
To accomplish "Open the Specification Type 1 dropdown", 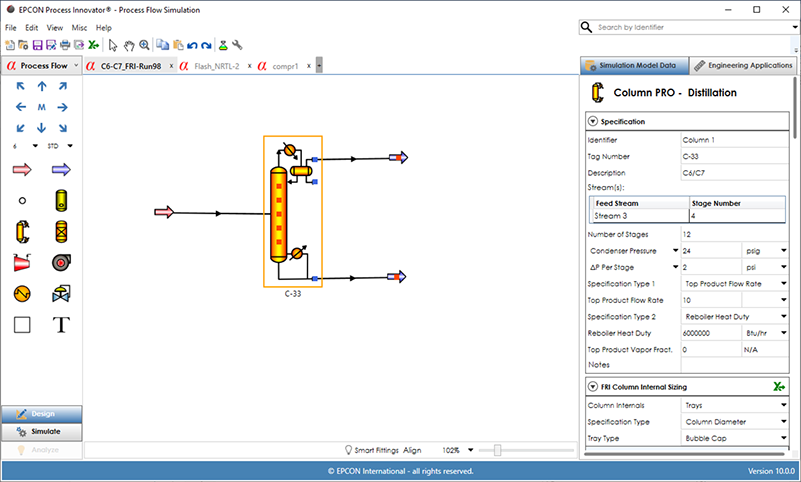I will tap(784, 283).
